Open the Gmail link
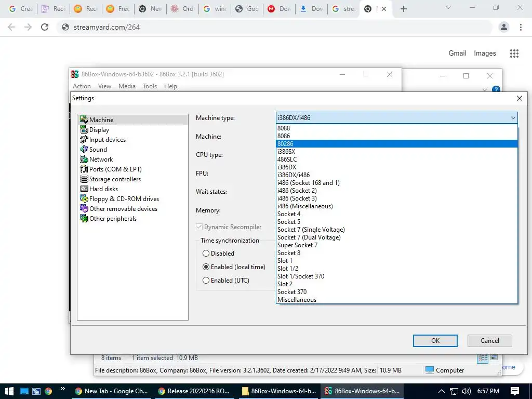This screenshot has height=399, width=532. 457,54
